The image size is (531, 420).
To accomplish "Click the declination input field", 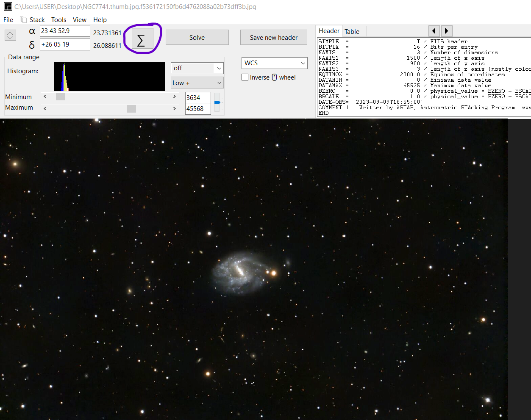I will 65,44.
